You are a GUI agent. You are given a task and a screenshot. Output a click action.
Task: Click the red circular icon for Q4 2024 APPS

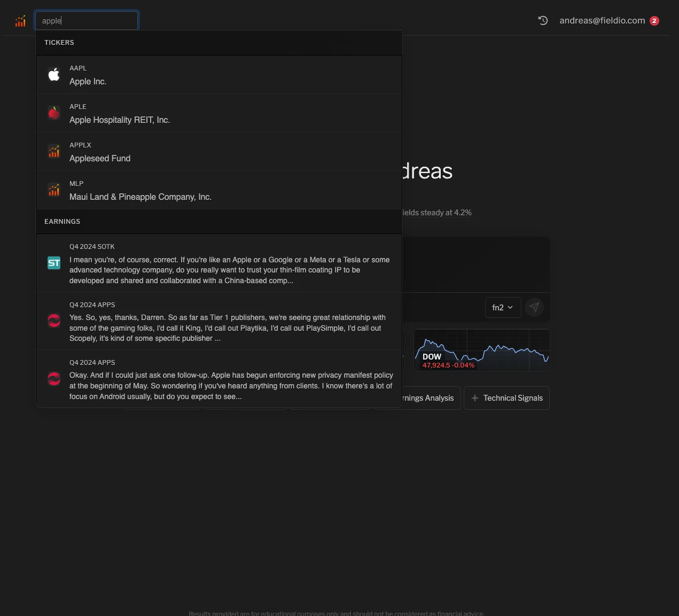53,321
